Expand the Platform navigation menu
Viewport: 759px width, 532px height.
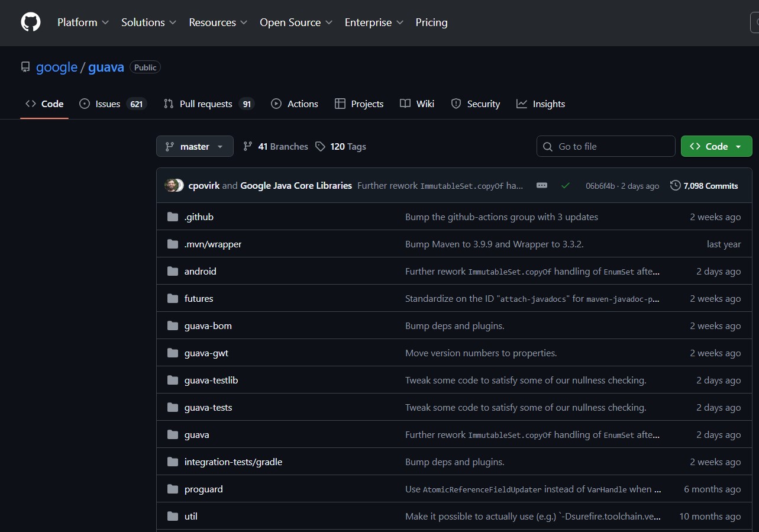pos(83,22)
